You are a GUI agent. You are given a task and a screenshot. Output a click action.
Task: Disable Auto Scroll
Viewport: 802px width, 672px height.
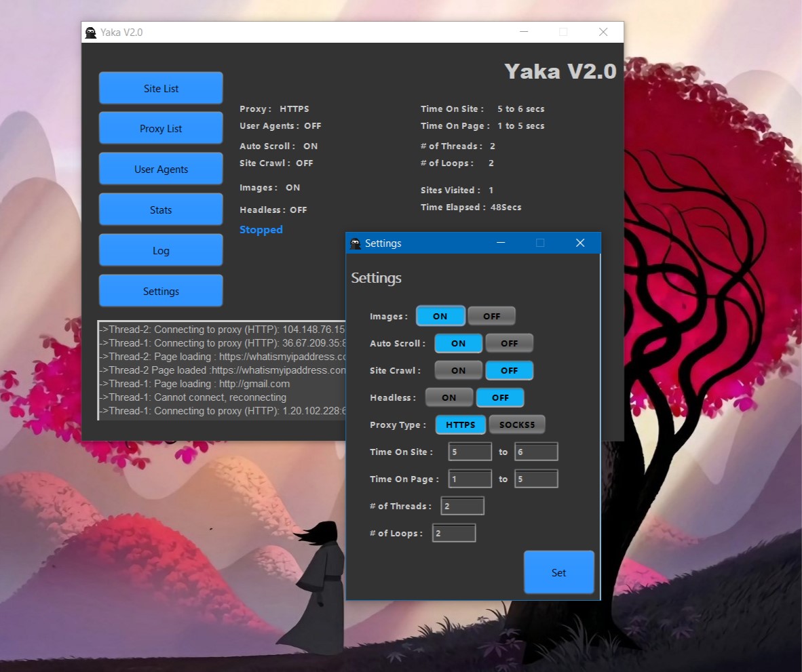click(509, 343)
